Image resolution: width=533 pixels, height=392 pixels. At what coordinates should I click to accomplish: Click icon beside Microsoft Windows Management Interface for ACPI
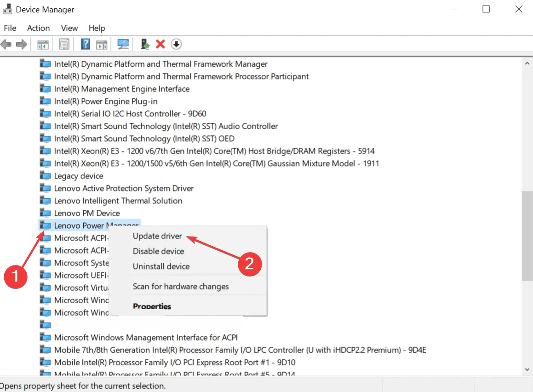pyautogui.click(x=45, y=338)
